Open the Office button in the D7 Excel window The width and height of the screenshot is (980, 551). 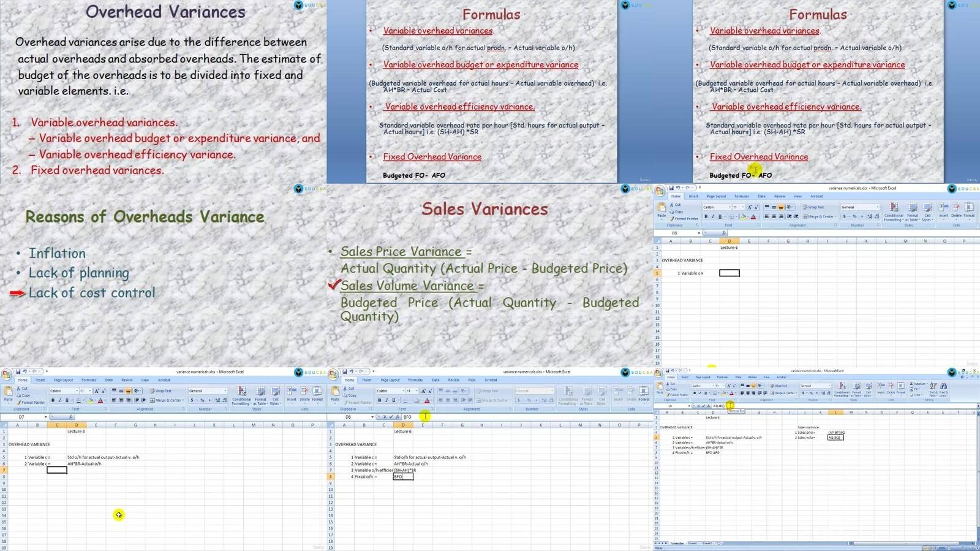tap(7, 373)
